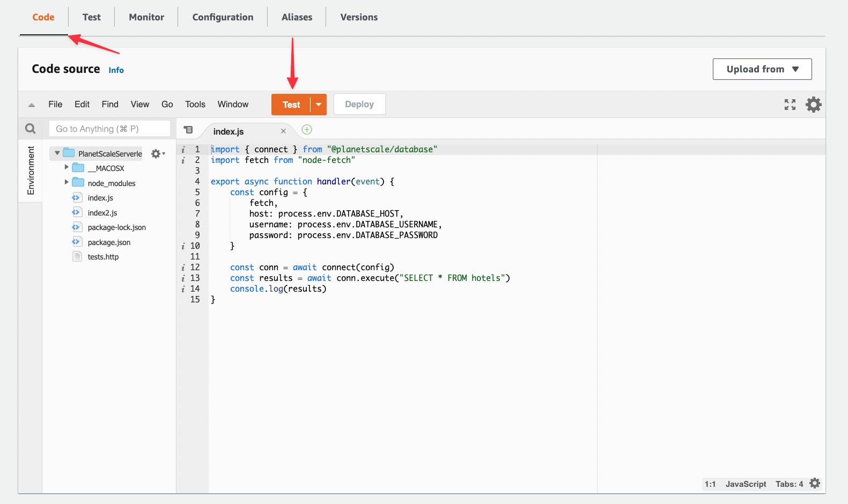Click the orange Test button
Viewport: 848px width, 504px height.
291,105
